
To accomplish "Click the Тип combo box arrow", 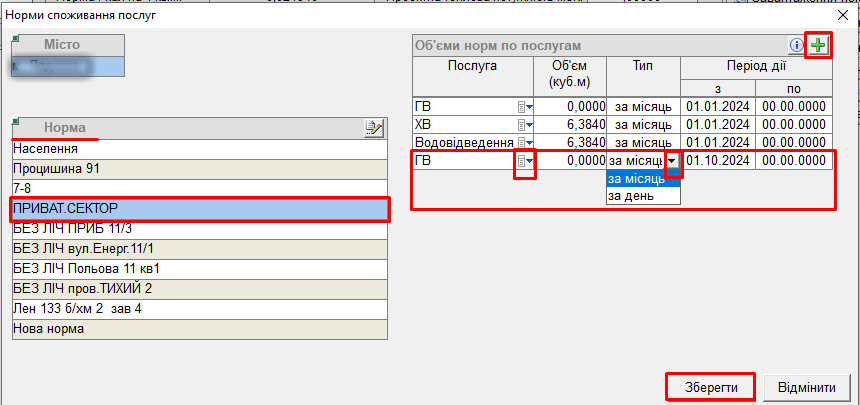I will point(673,161).
